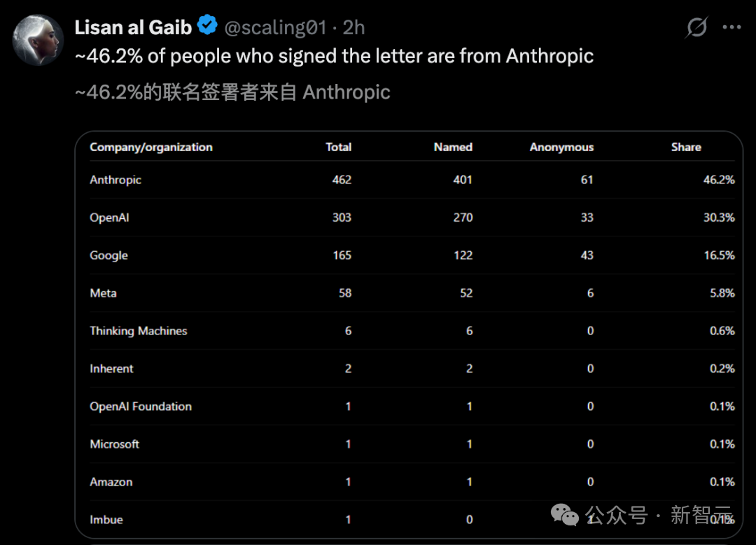Click the Thinking Machines row label
Screen dimensions: 756x545
[x=139, y=331]
